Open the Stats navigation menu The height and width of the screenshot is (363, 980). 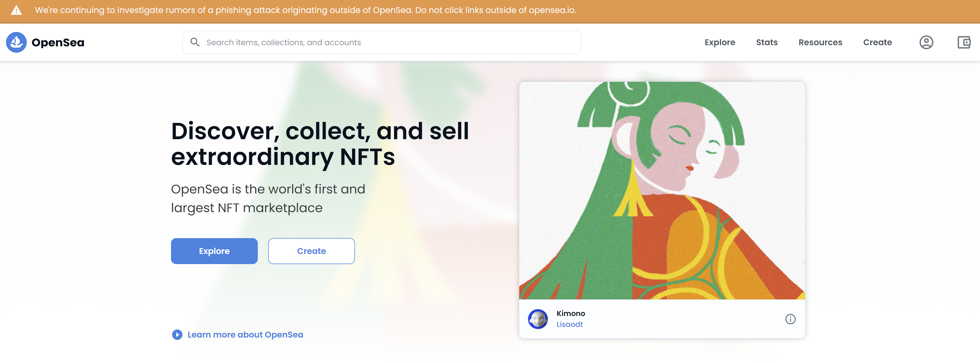tap(767, 42)
